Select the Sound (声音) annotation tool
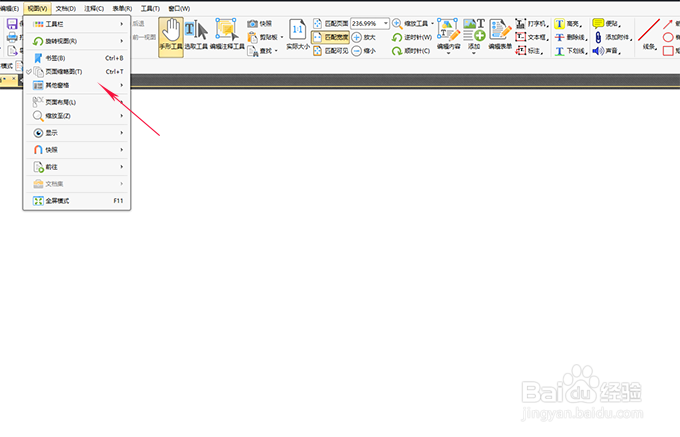Image resolution: width=680 pixels, height=437 pixels. (x=606, y=51)
